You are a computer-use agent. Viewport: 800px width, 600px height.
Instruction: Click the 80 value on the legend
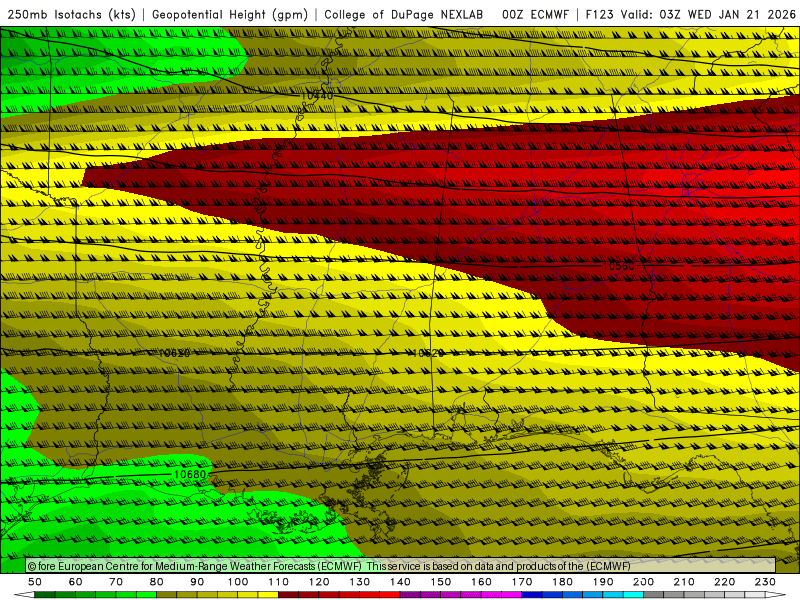click(x=157, y=582)
